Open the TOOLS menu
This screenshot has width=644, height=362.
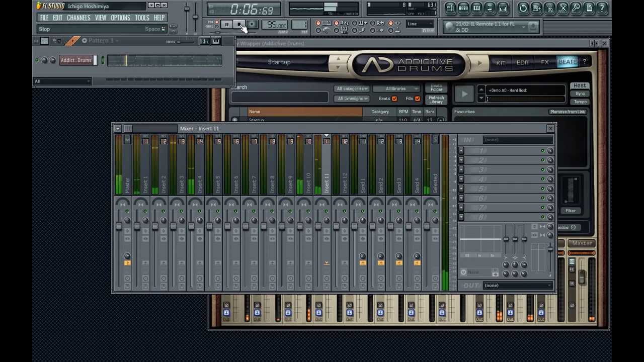142,18
